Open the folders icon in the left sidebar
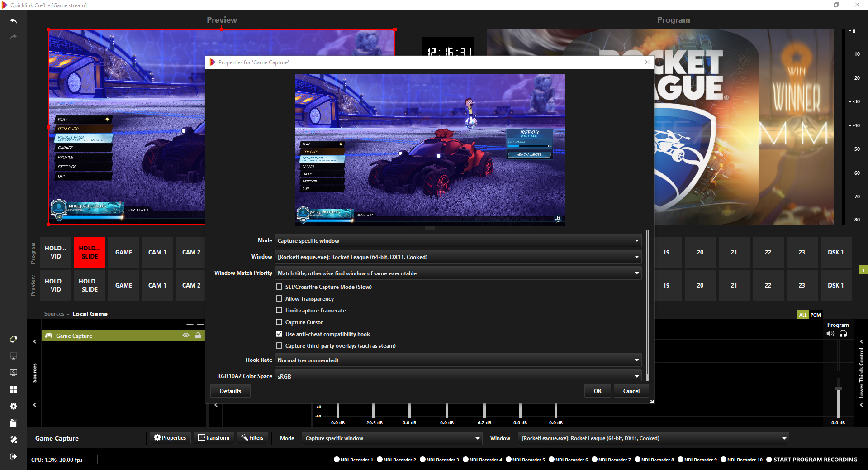The image size is (868, 470). coord(14,423)
